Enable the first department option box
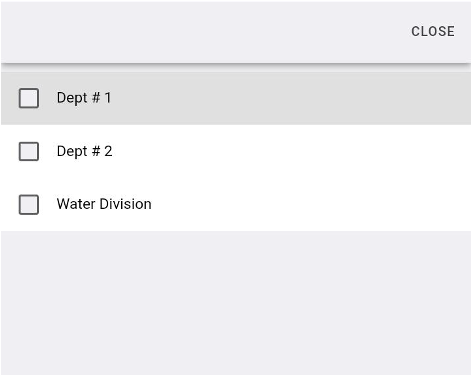 tap(29, 98)
